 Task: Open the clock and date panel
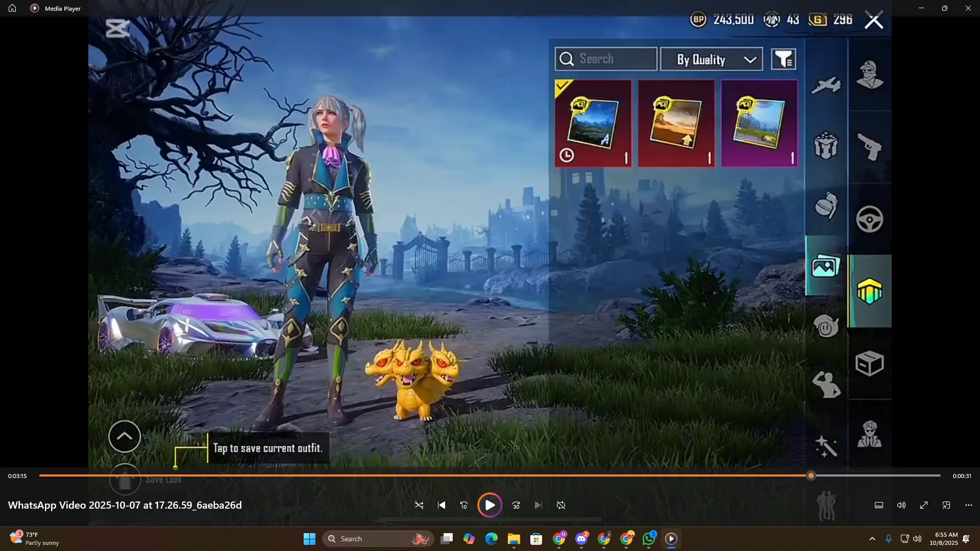pos(943,539)
